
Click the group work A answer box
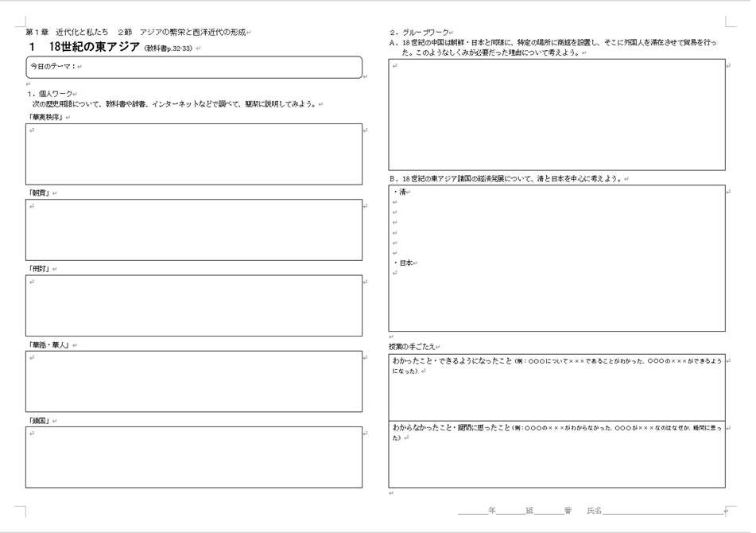(x=556, y=115)
